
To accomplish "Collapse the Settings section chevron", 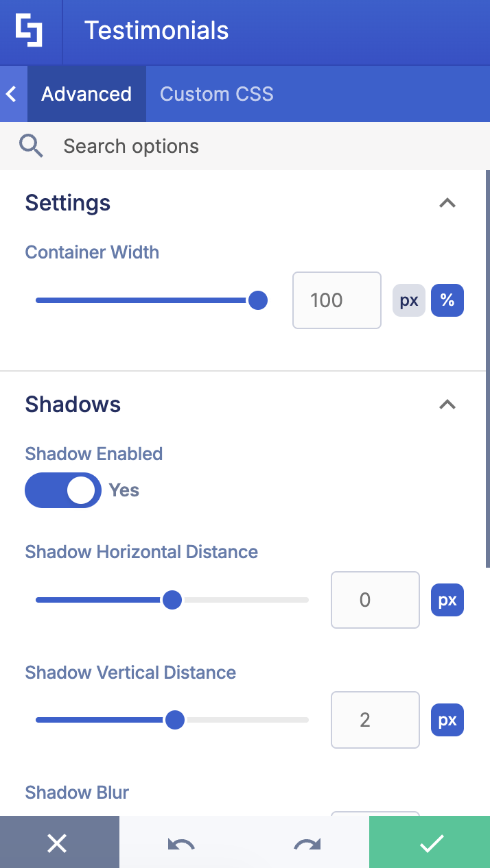I will point(447,203).
